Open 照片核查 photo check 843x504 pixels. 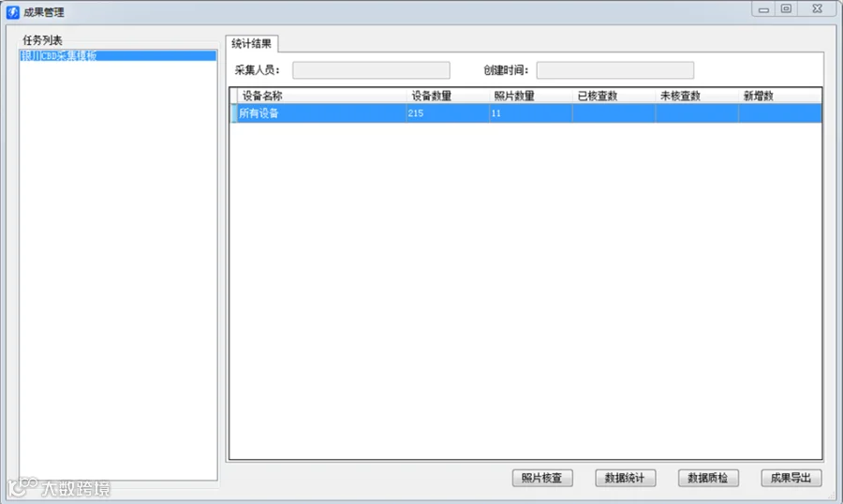pyautogui.click(x=542, y=478)
